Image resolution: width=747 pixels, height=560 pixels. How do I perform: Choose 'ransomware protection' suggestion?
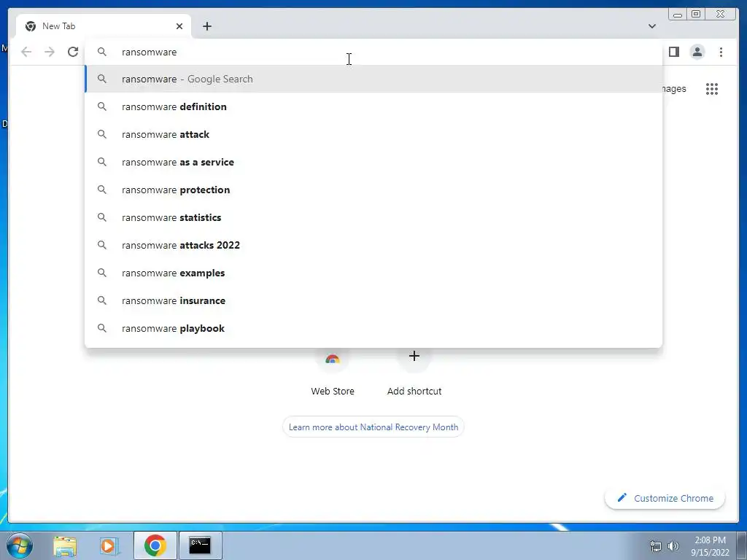click(x=373, y=190)
